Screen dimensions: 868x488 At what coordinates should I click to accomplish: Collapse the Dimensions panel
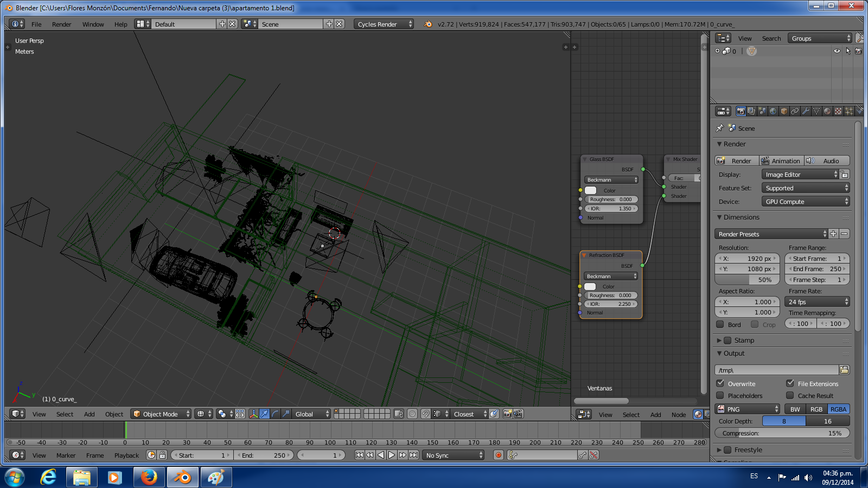pyautogui.click(x=719, y=217)
